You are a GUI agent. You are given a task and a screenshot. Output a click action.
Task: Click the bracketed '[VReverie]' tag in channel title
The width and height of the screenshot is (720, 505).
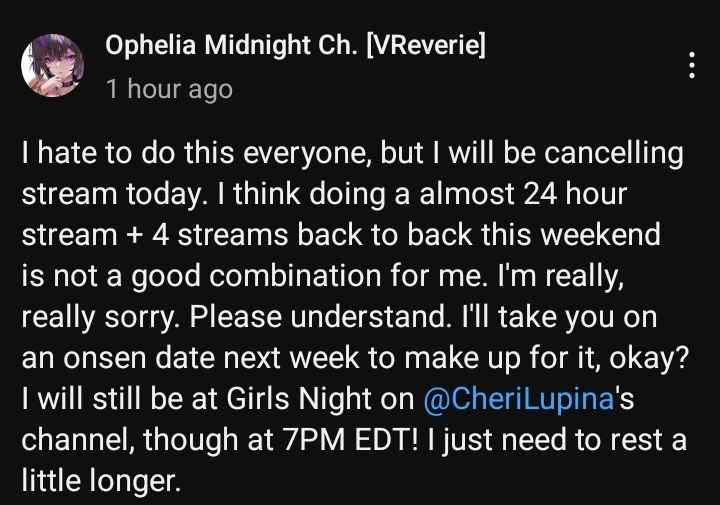click(x=426, y=46)
